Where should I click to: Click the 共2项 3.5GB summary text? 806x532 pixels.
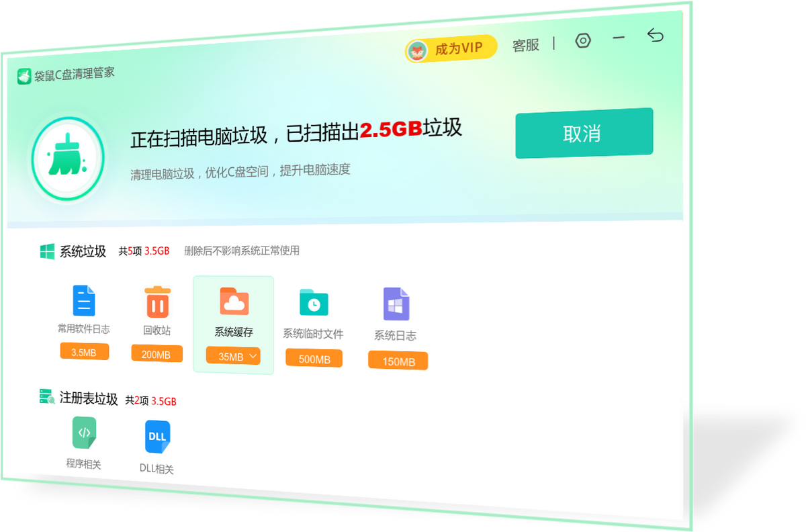[150, 401]
